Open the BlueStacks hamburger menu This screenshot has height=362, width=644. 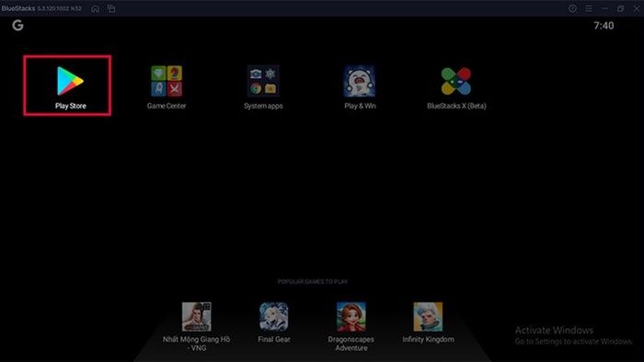point(589,8)
